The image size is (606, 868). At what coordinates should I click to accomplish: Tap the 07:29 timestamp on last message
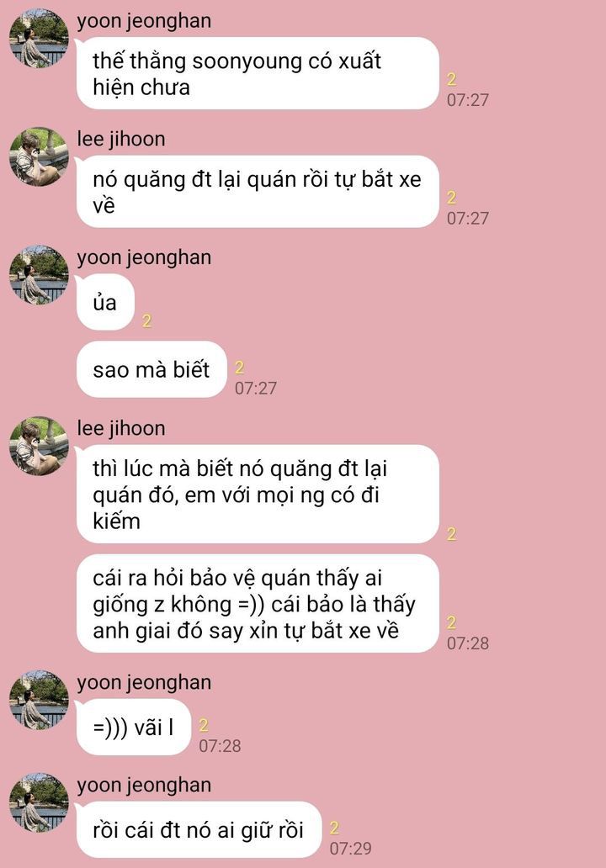click(x=351, y=848)
